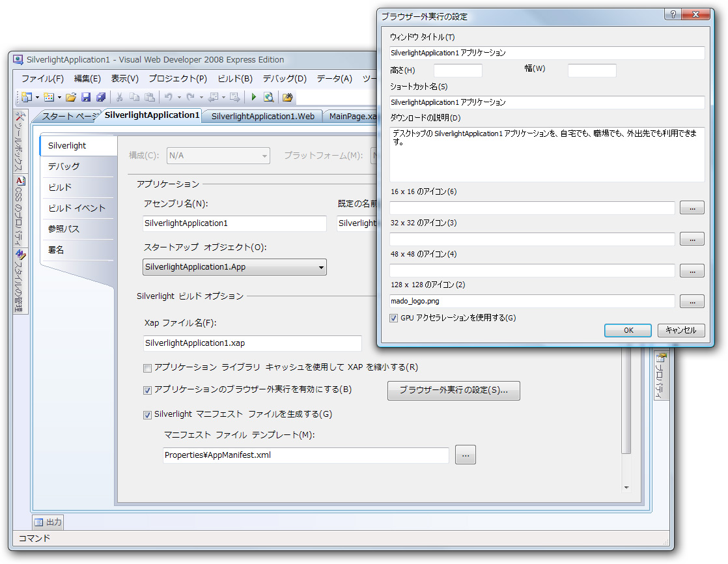Viewport: 728px width, 564px height.
Task: Start debugging with the green play icon
Action: (255, 96)
